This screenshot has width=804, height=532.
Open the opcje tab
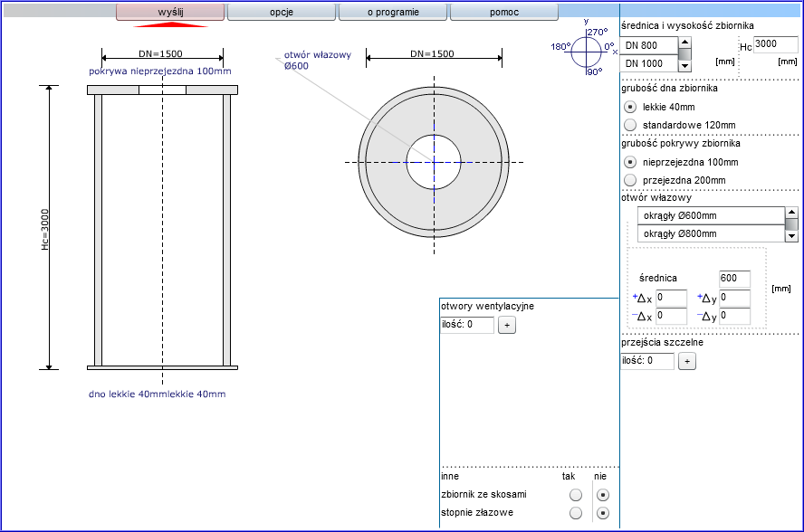pyautogui.click(x=282, y=12)
